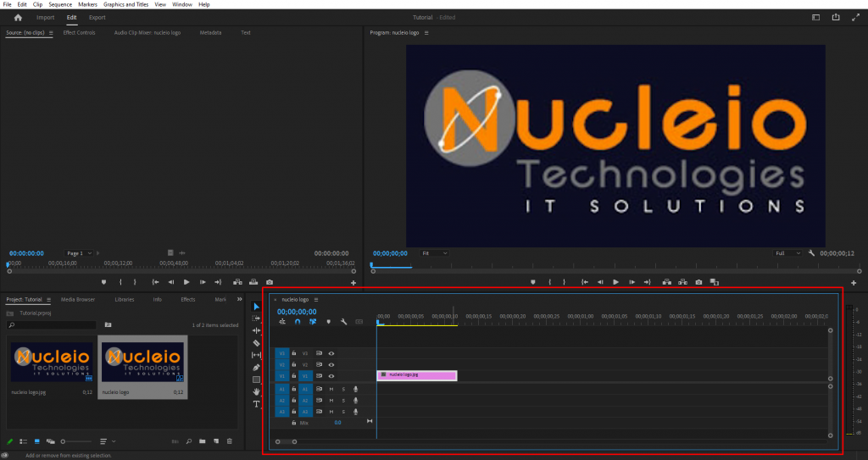The image size is (868, 460).
Task: Open the Sequence menu
Action: (x=60, y=4)
